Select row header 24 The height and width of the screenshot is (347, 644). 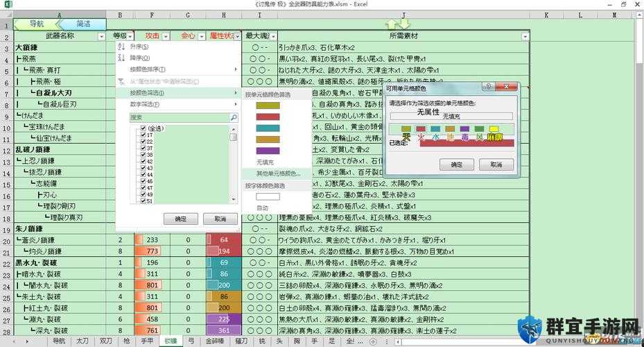pyautogui.click(x=6, y=286)
